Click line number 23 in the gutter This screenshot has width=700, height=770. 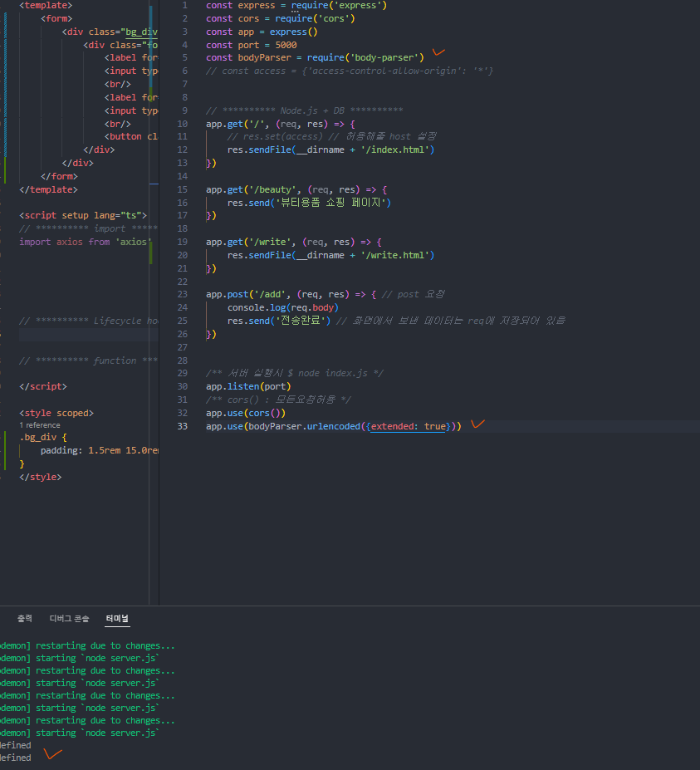[x=183, y=295]
